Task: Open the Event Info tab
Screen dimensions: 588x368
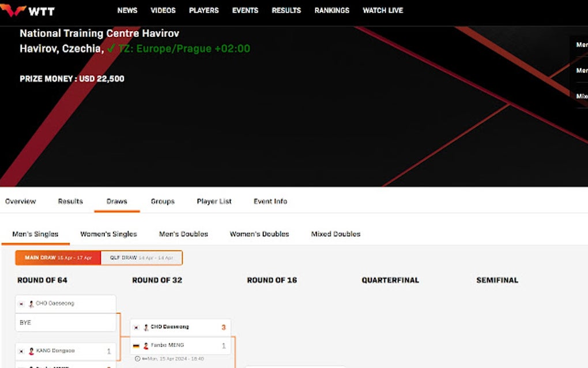Action: [x=270, y=201]
